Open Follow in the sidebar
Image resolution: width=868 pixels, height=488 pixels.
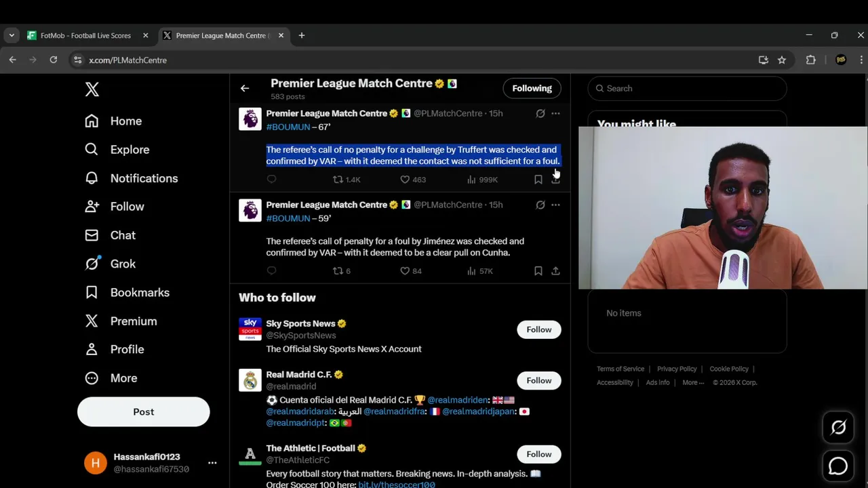(x=114, y=206)
